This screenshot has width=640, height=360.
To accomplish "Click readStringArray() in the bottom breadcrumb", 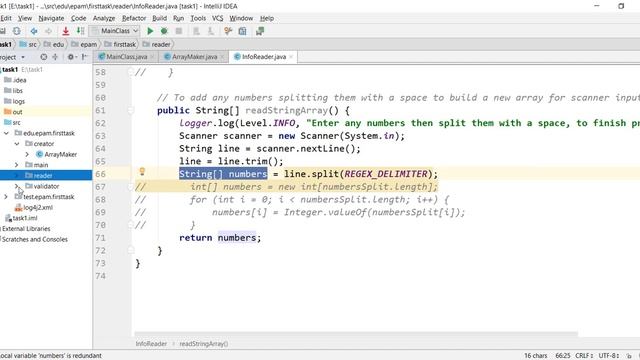I will [x=204, y=344].
